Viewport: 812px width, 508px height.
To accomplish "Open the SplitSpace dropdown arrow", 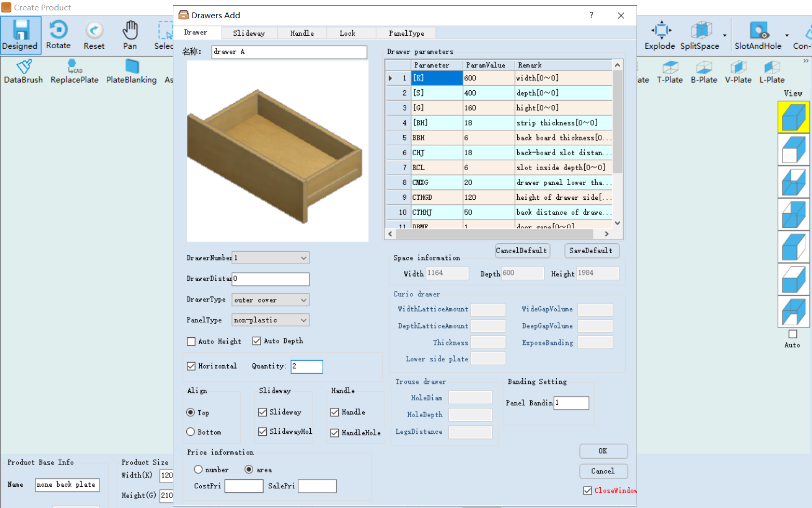I will tap(724, 35).
